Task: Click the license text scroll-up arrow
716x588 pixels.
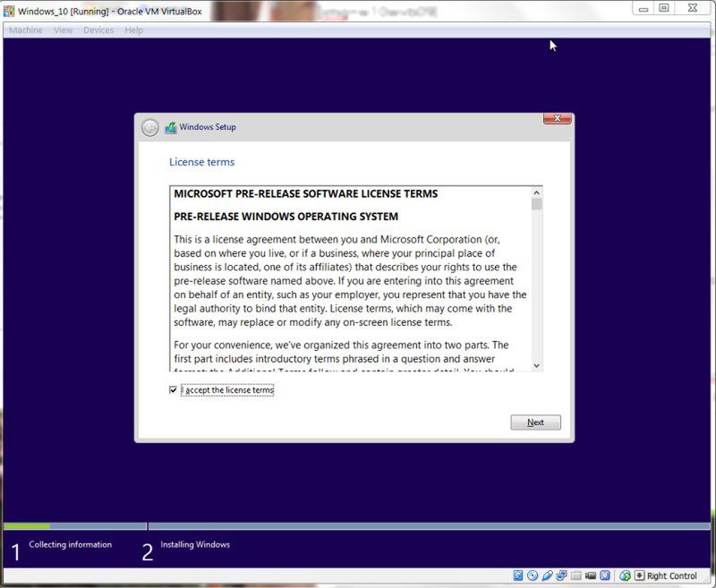Action: 536,193
